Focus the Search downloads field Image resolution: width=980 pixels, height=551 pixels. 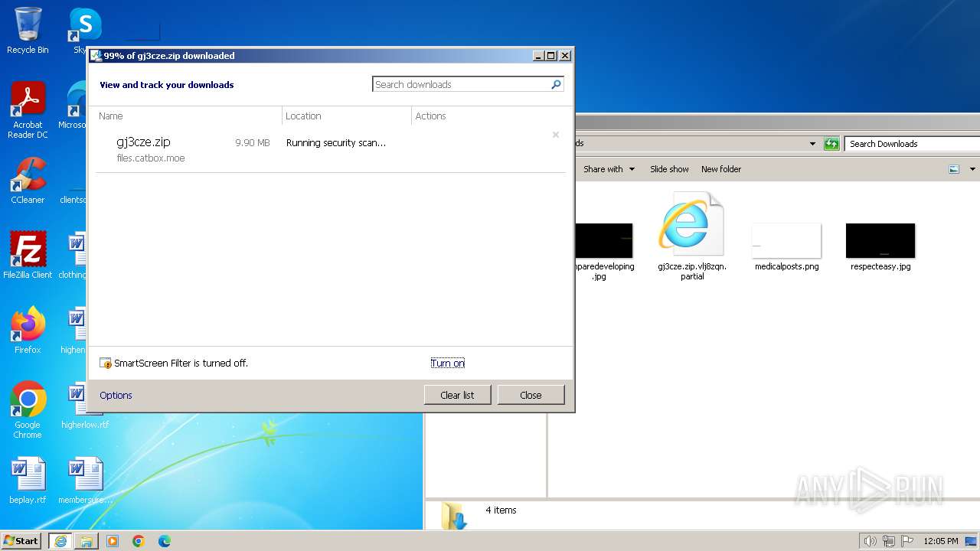(461, 84)
